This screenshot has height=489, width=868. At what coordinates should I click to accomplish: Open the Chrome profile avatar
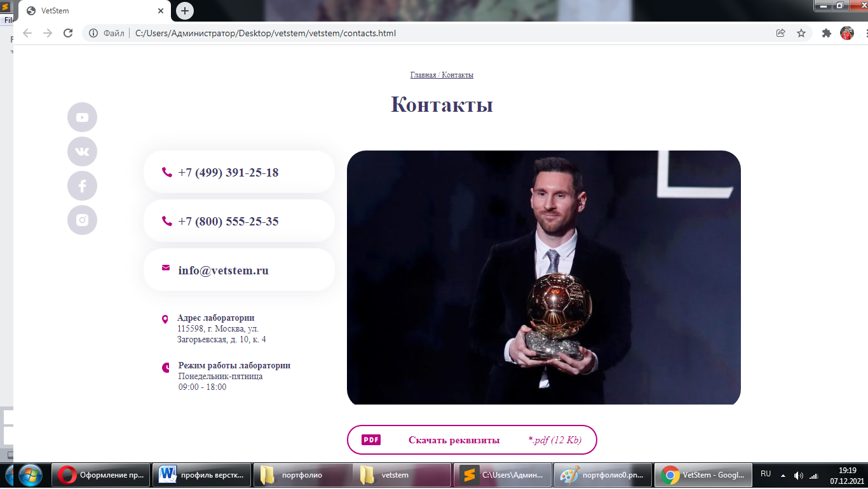[x=847, y=33]
